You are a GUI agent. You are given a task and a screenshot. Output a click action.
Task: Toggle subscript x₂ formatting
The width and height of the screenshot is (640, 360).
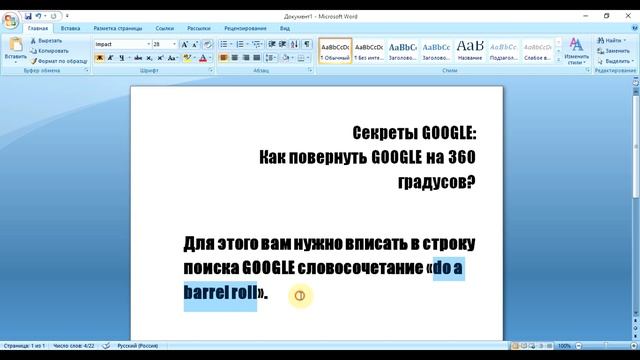pyautogui.click(x=149, y=58)
